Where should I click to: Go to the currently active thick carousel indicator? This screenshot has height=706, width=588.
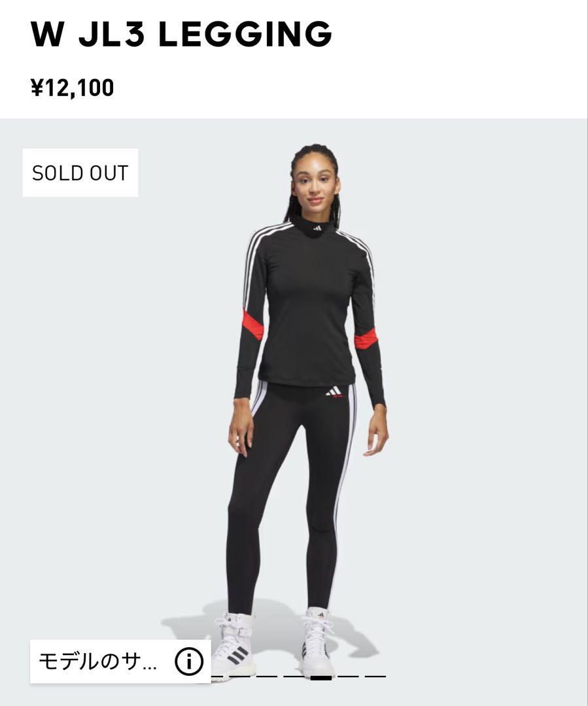[320, 677]
